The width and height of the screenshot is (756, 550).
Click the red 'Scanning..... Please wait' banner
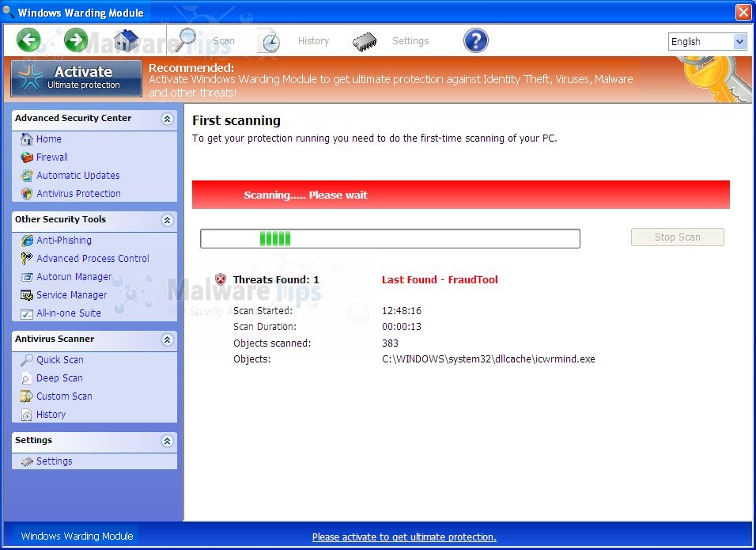[x=461, y=195]
